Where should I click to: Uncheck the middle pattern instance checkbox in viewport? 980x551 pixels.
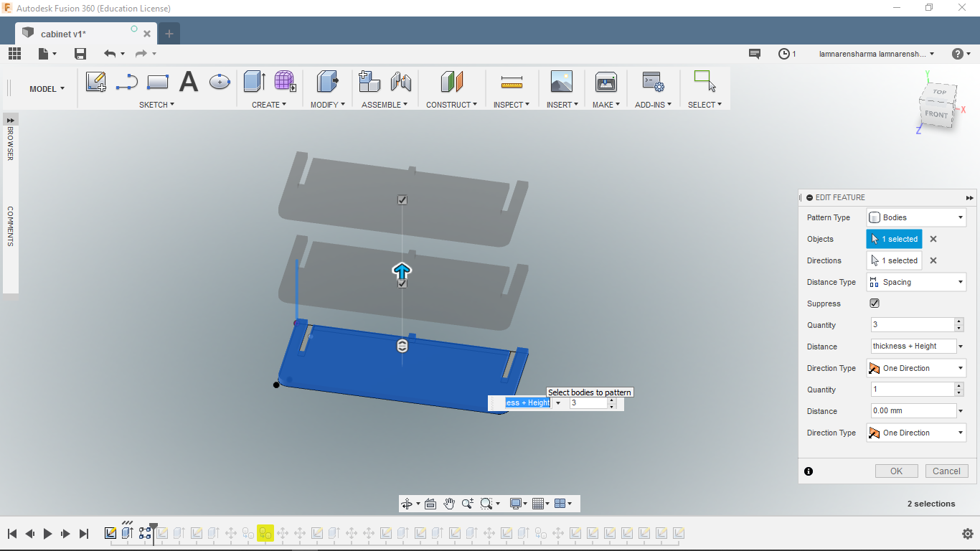click(x=402, y=284)
